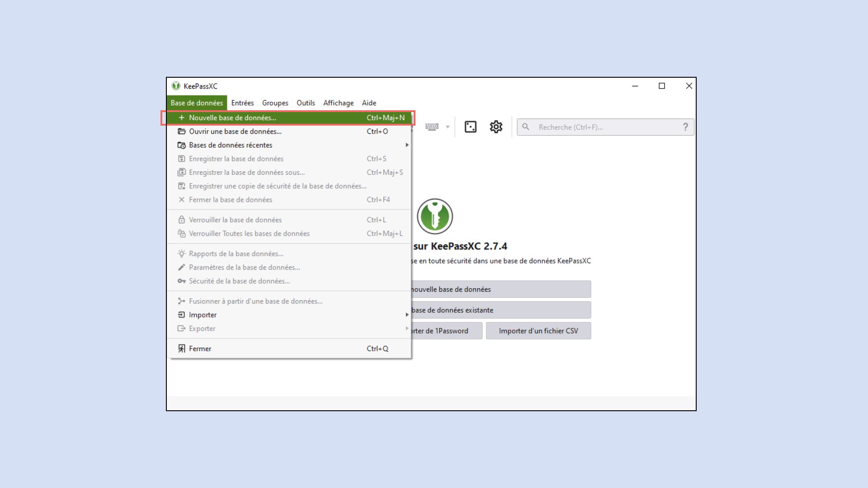Click 'Fermer' to quit the application

pyautogui.click(x=200, y=349)
